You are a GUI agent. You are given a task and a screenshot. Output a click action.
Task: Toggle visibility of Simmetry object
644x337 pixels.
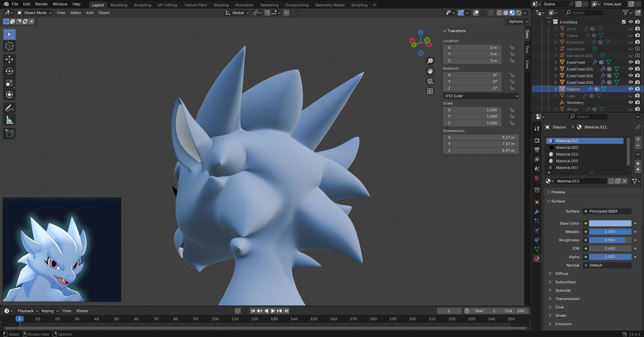coord(631,103)
